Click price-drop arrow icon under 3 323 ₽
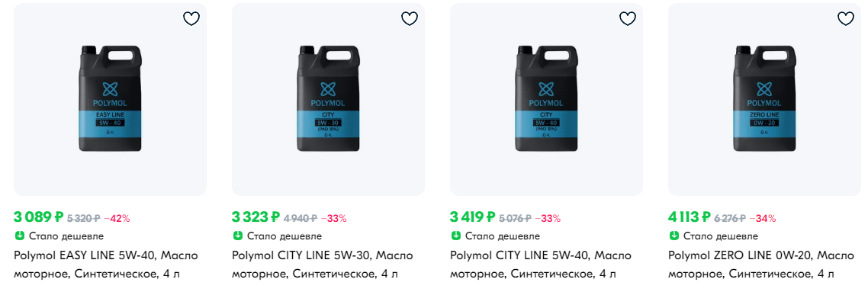Viewport: 868px width, 292px height. click(237, 236)
